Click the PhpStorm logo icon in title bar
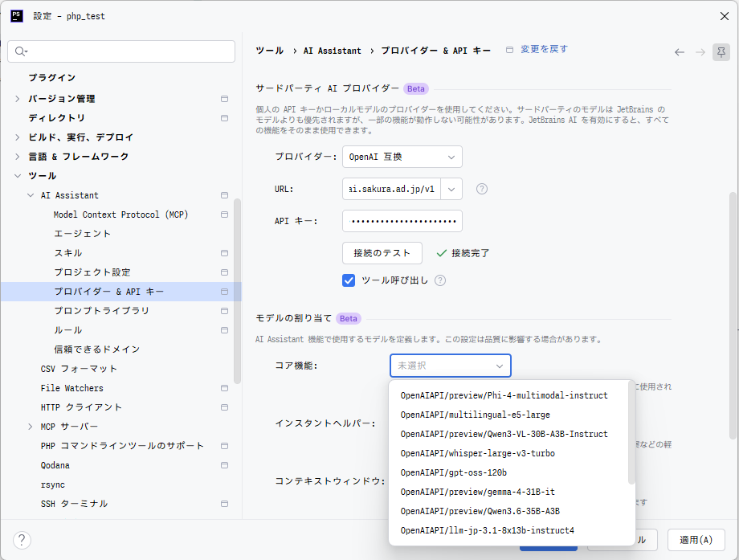 pos(17,16)
